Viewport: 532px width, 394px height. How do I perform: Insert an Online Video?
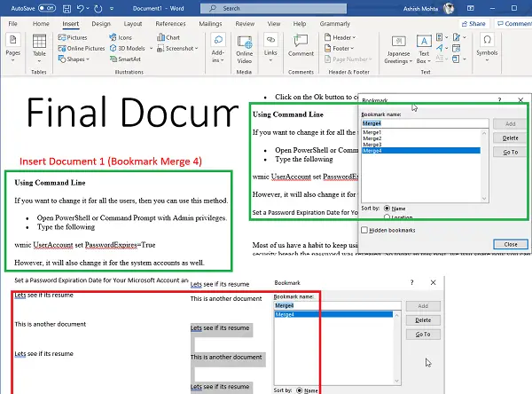tap(245, 50)
